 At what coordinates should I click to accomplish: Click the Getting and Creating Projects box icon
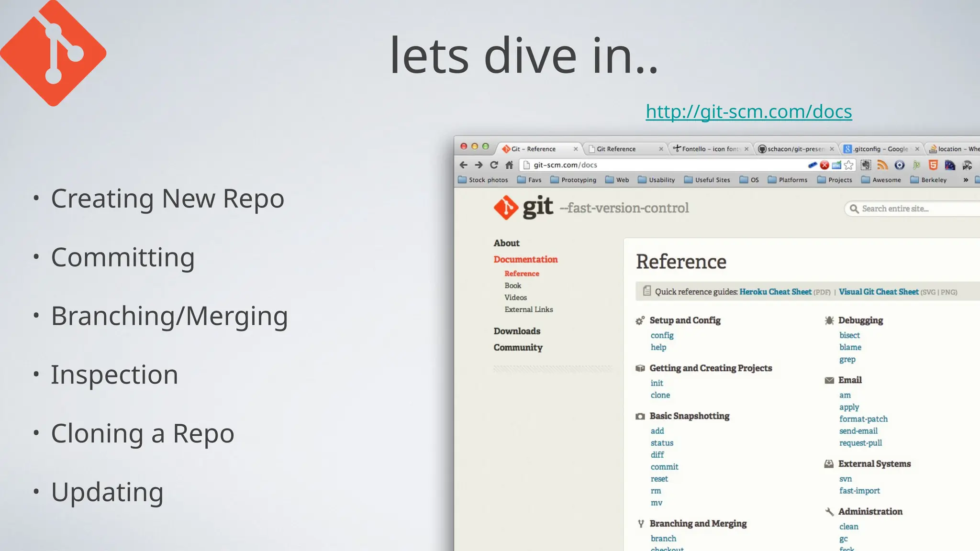640,368
